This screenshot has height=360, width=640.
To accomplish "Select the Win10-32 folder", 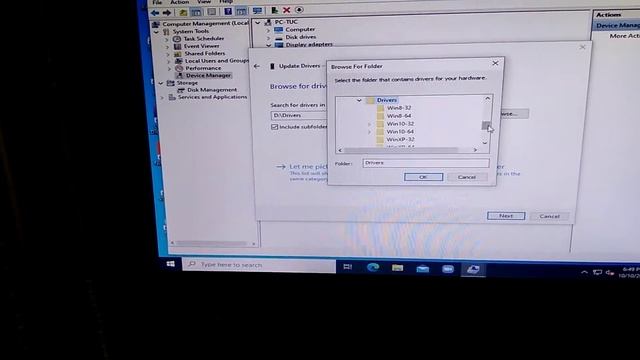I will (400, 124).
